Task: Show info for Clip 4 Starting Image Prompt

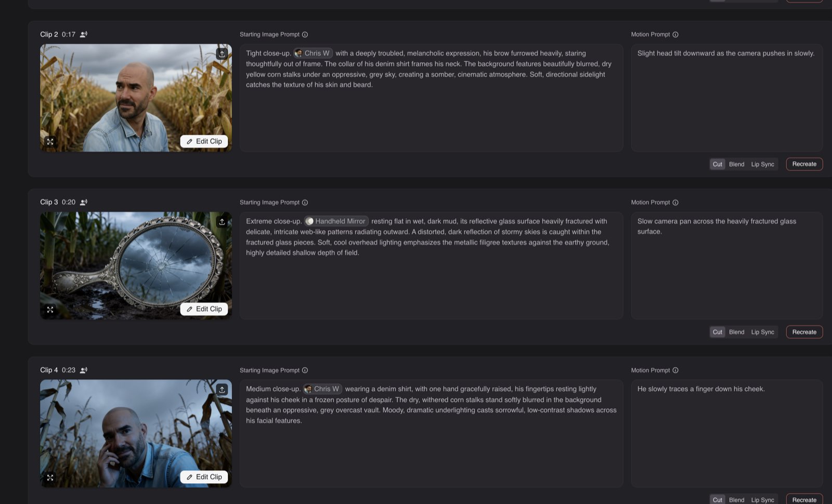Action: click(305, 370)
